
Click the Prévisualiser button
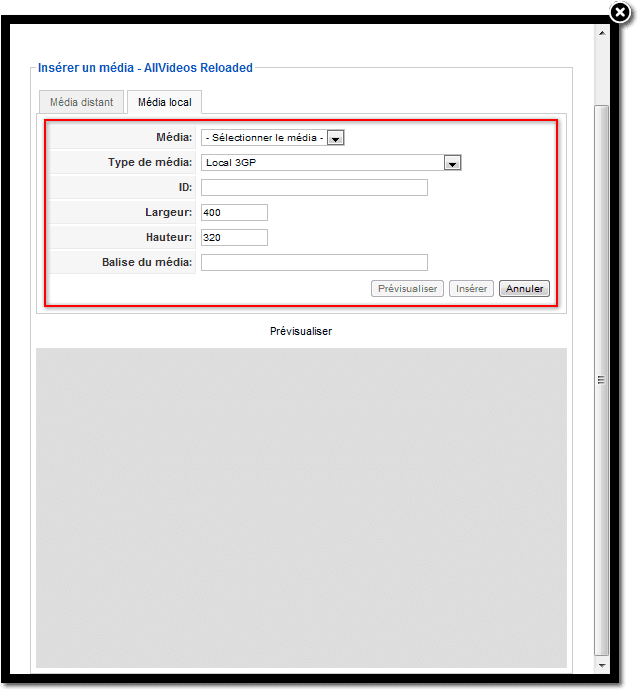pos(407,289)
